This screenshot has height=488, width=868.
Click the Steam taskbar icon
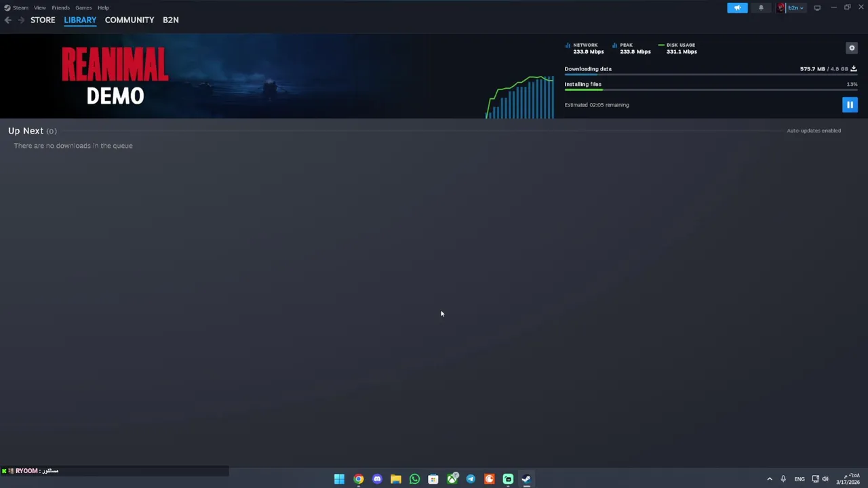tap(526, 479)
